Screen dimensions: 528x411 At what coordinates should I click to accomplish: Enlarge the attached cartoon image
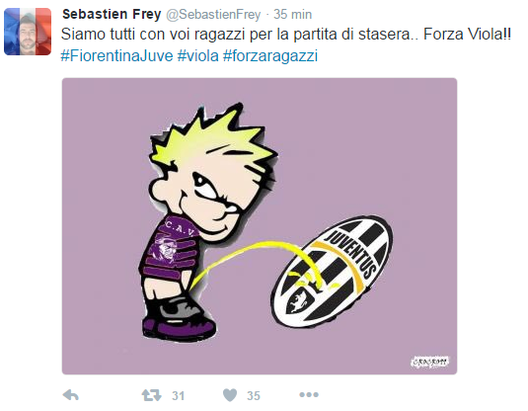coord(259,226)
